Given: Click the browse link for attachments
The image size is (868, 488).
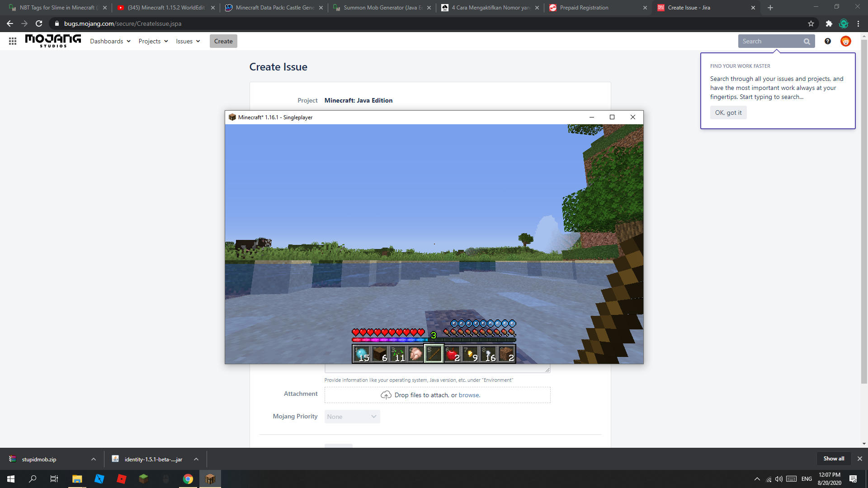Looking at the screenshot, I should click(469, 395).
